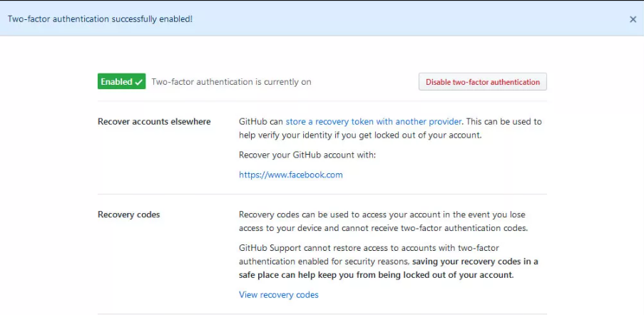
Task: Click the paragraph starting 'Recovery codes can be used'
Action: pyautogui.click(x=383, y=222)
